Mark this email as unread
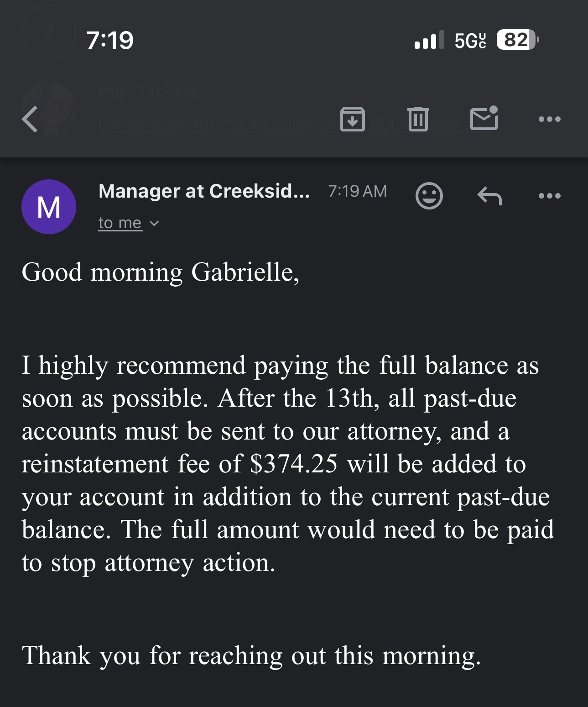Screen dimensions: 588x707 click(x=484, y=118)
